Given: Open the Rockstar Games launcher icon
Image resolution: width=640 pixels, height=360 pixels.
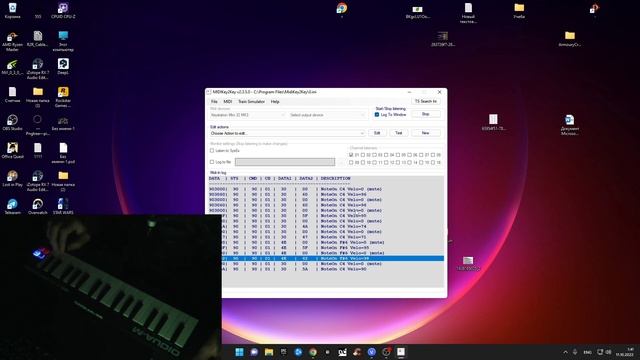Looking at the screenshot, I should (63, 97).
